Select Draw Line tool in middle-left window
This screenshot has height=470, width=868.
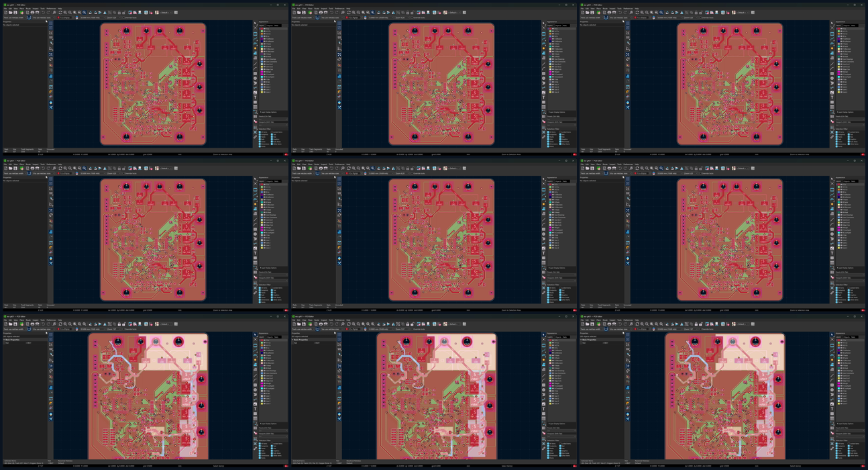[256, 220]
